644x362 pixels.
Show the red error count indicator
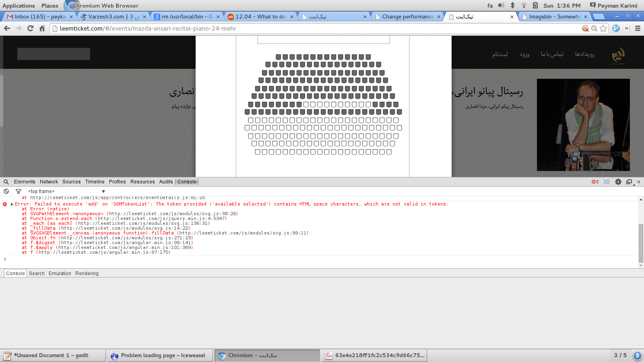coord(595,182)
